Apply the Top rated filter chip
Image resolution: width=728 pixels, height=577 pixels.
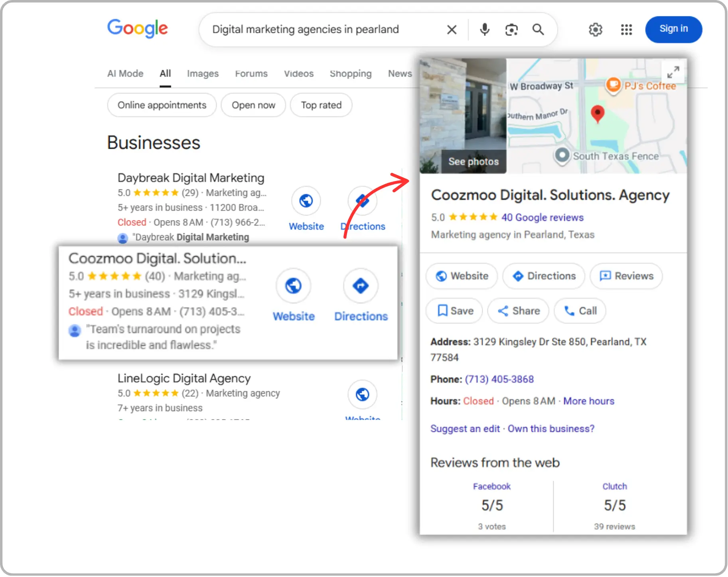click(x=321, y=105)
